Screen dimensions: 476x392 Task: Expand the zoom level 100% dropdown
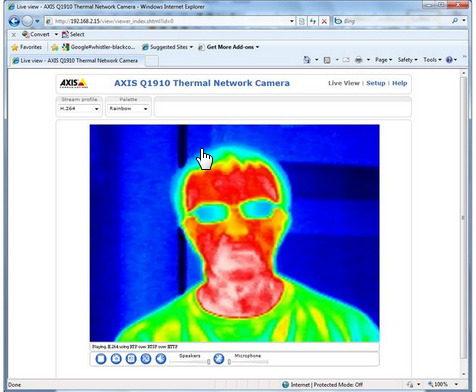point(457,384)
